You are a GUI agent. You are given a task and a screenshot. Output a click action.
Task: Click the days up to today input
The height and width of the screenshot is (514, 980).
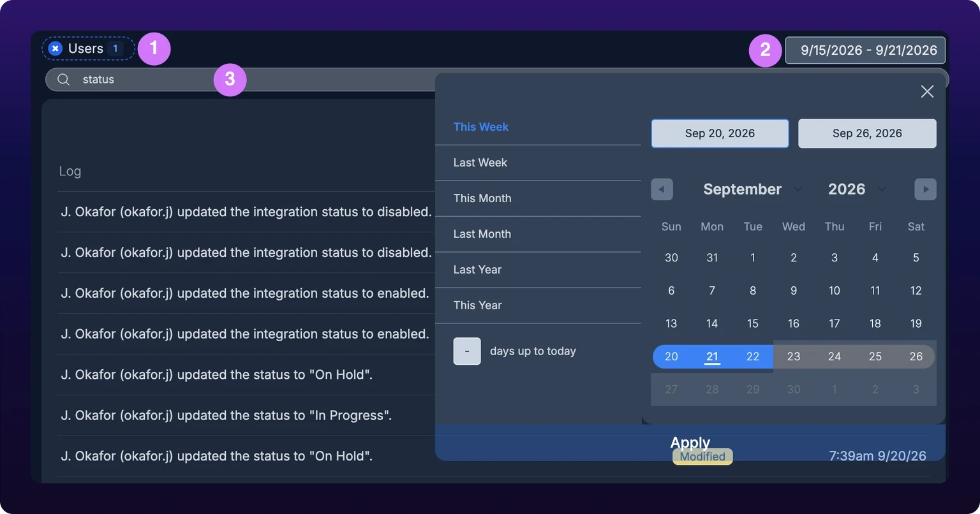[467, 351]
